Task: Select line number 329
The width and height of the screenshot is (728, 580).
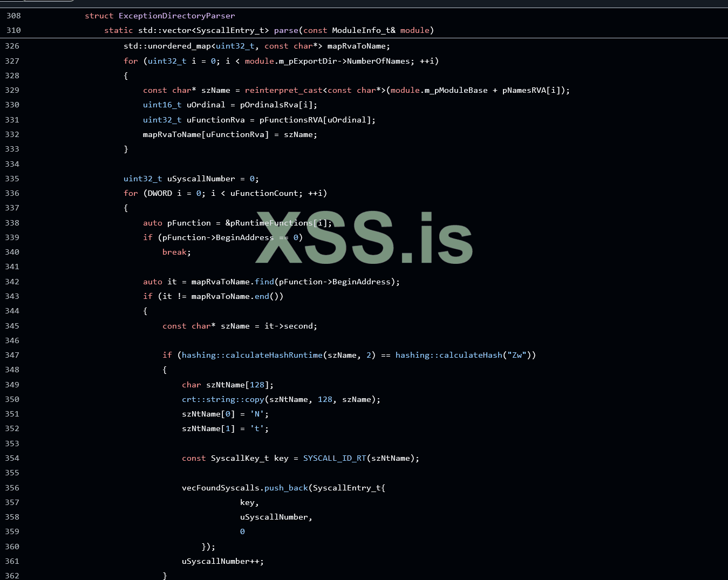Action: 12,90
